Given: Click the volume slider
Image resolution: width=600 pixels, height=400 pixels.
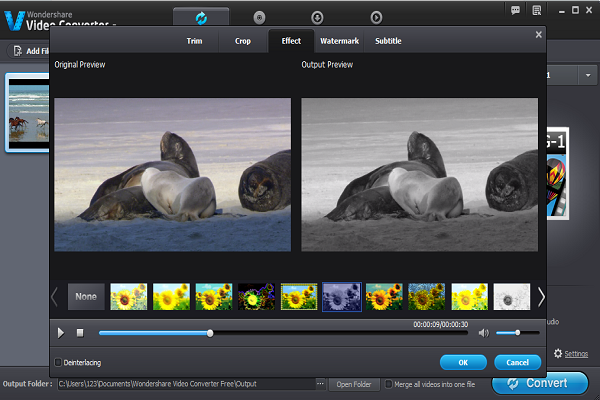Looking at the screenshot, I should point(517,333).
